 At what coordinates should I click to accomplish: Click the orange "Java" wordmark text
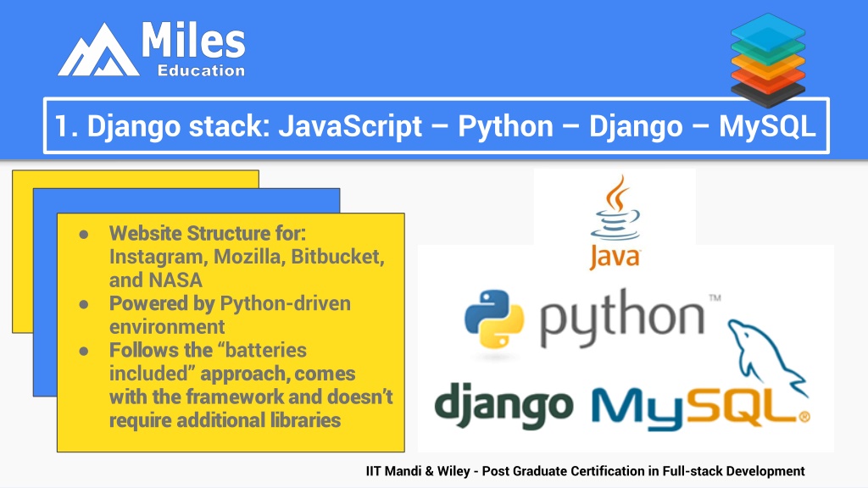[x=615, y=258]
